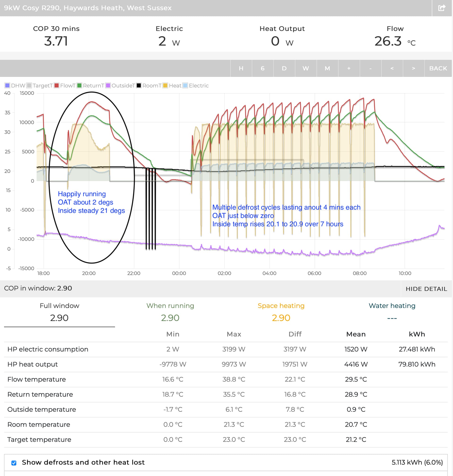Collapse stats with HIDE DETAIL
The height and width of the screenshot is (476, 453).
click(426, 289)
